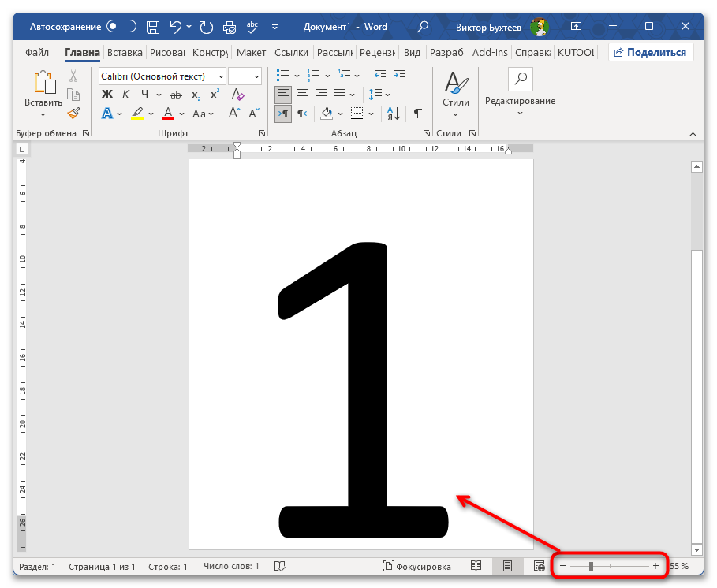Click the zoom slider handle
This screenshot has width=717, height=588.
tap(591, 566)
